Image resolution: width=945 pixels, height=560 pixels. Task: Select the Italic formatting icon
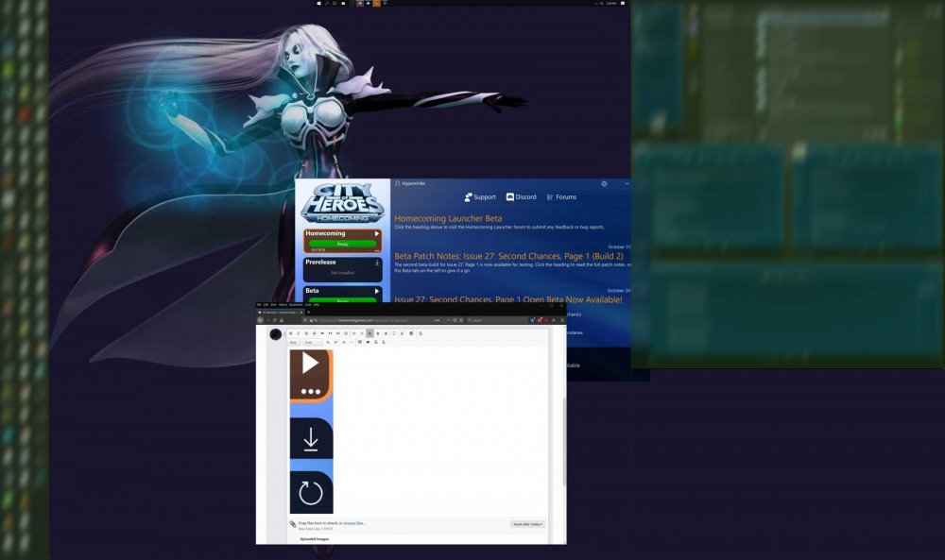tap(298, 333)
